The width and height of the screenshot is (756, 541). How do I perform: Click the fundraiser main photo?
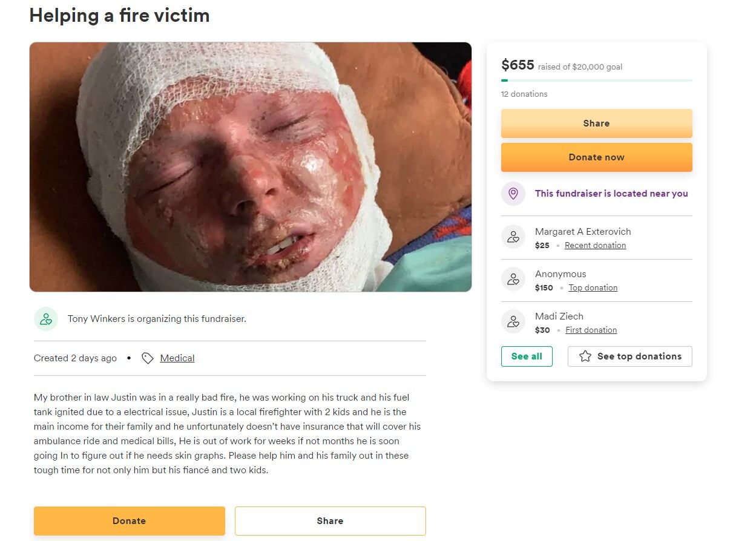coord(250,167)
